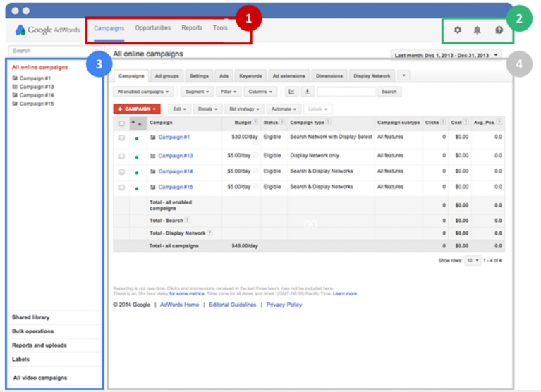Switch to the Dimensions tab
This screenshot has width=541, height=392.
(x=329, y=76)
